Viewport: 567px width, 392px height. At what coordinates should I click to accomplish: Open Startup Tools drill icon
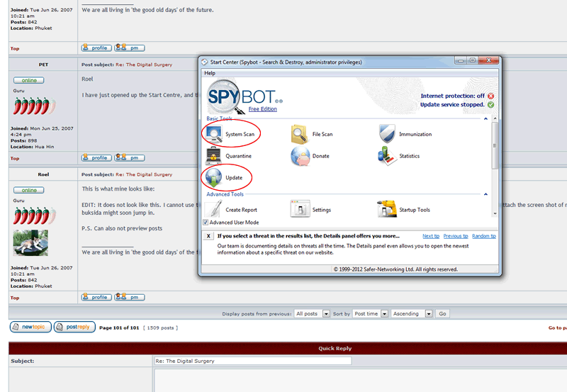(386, 209)
